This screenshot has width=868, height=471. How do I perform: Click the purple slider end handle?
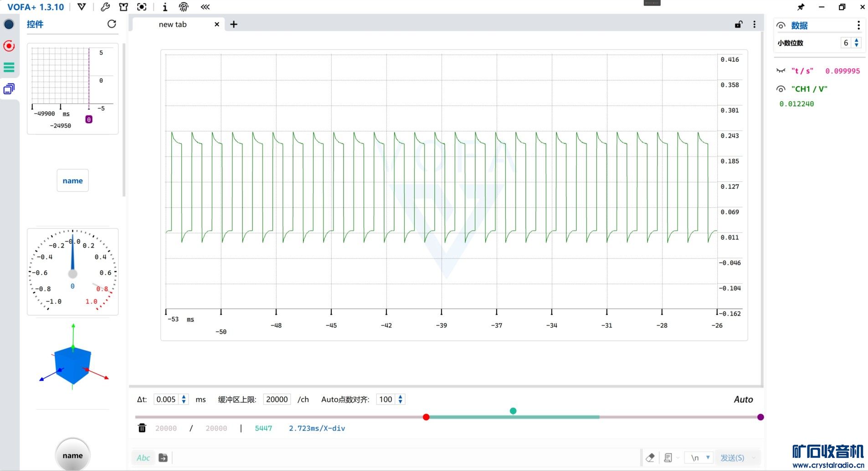(x=760, y=417)
